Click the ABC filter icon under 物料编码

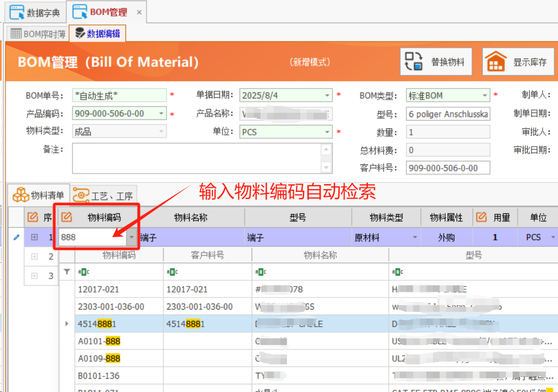tap(84, 272)
